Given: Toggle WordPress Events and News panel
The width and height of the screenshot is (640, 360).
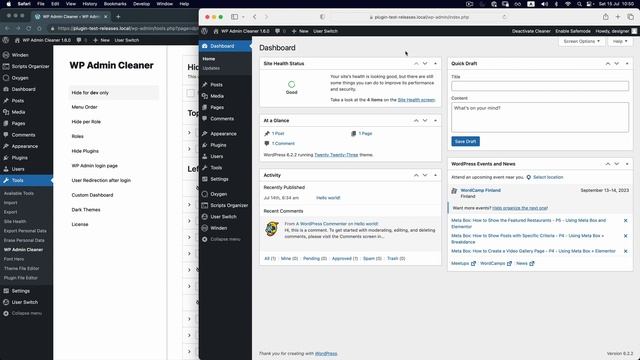Looking at the screenshot, I should click(x=627, y=164).
